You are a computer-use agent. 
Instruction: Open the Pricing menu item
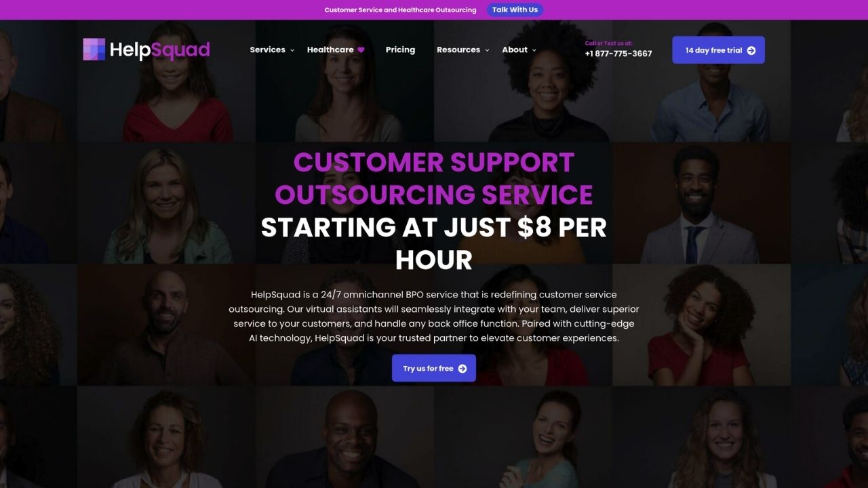tap(400, 49)
